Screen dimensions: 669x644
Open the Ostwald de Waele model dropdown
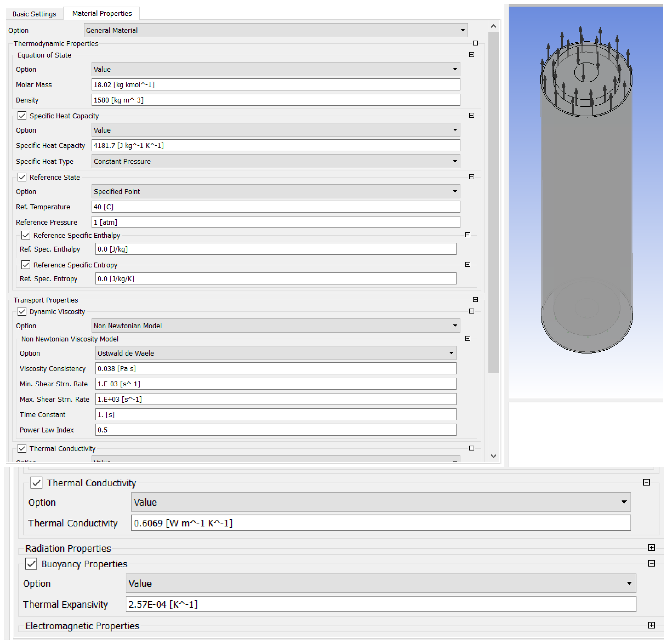[452, 353]
